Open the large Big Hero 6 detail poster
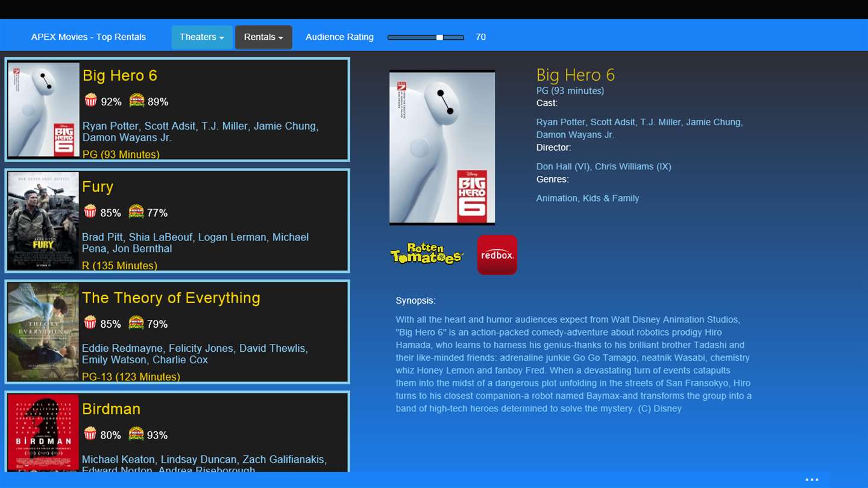Image resolution: width=868 pixels, height=488 pixels. [x=442, y=148]
